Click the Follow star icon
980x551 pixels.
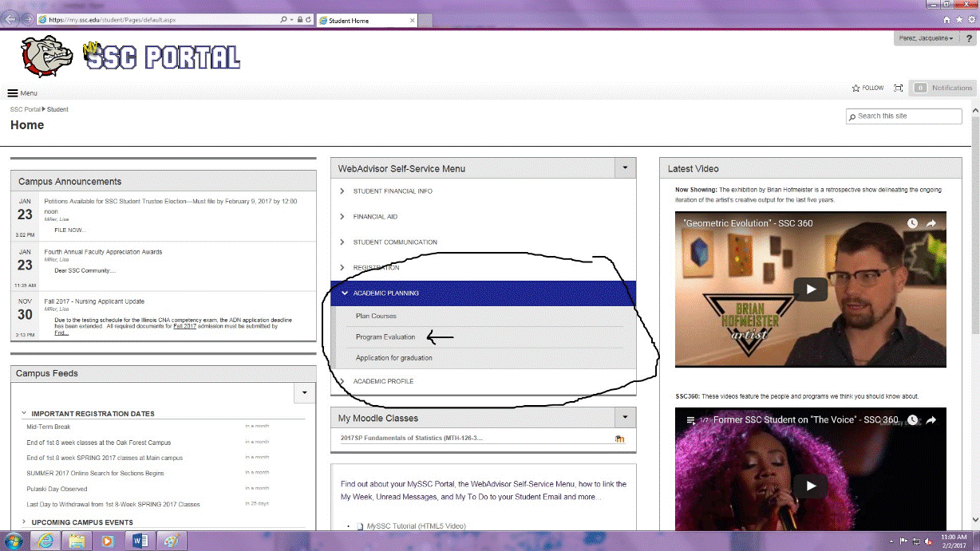tap(856, 88)
